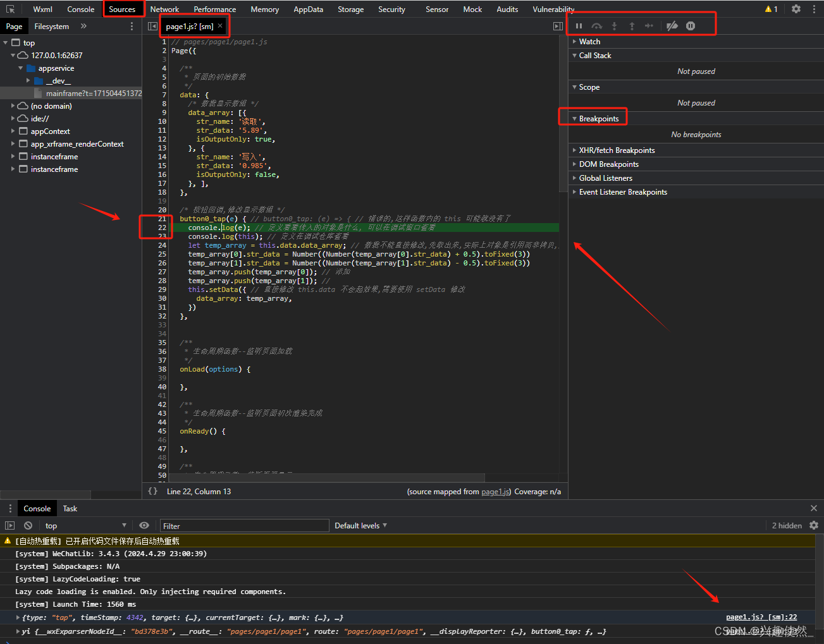Open the Memory tab

(264, 9)
